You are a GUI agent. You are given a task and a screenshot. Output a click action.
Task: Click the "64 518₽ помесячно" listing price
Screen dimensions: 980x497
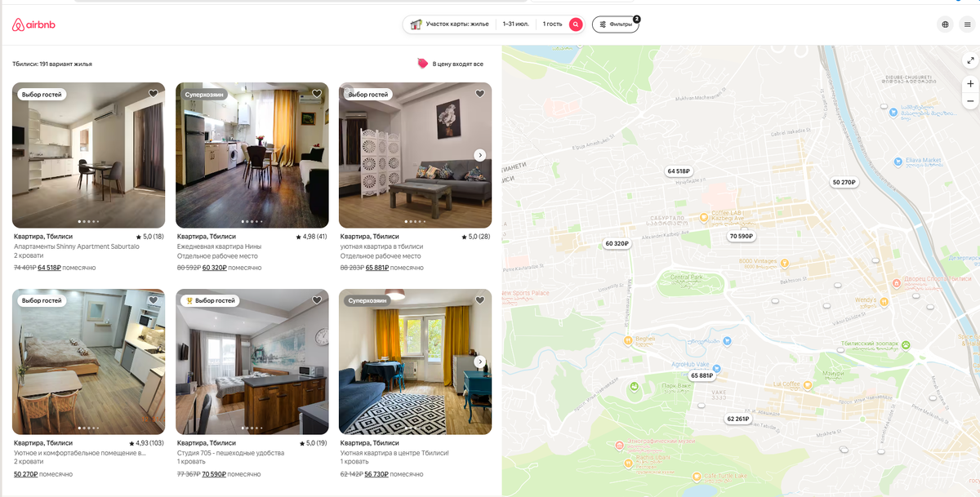pyautogui.click(x=67, y=268)
